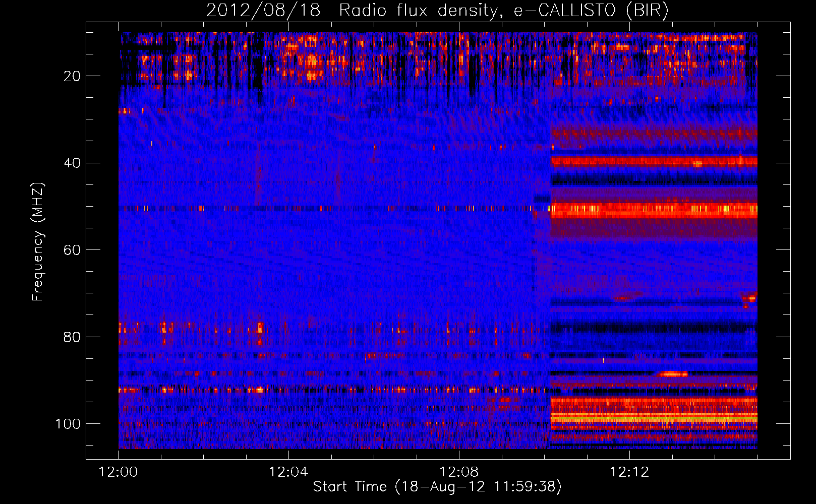Image resolution: width=816 pixels, height=504 pixels.
Task: Select the 'Frequency (MHZ)' axis label
Action: tap(38, 242)
